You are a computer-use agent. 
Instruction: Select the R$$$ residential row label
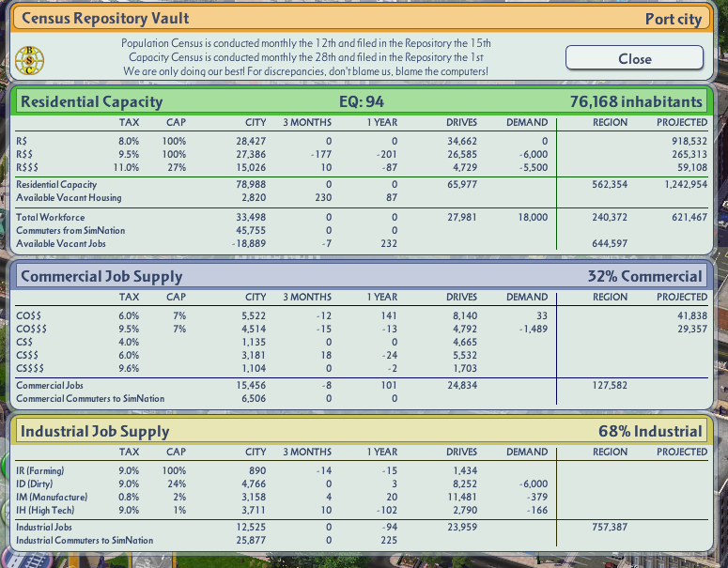[x=27, y=167]
